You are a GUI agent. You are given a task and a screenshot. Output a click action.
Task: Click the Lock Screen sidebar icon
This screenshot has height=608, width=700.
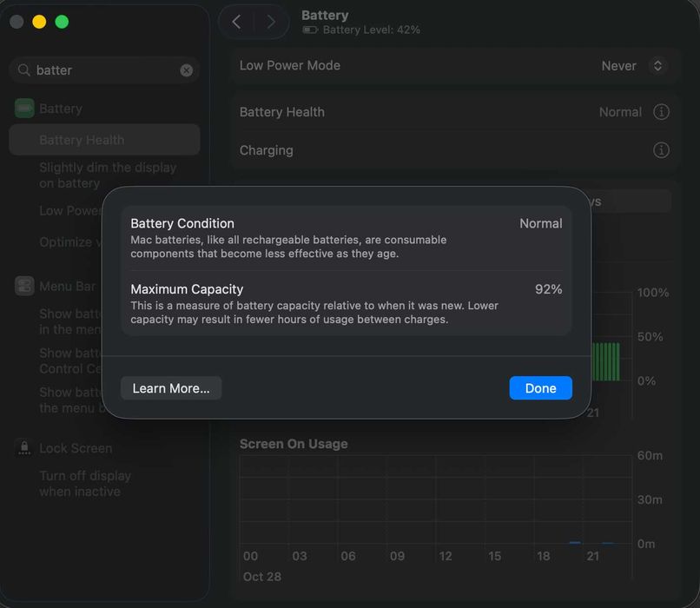24,447
